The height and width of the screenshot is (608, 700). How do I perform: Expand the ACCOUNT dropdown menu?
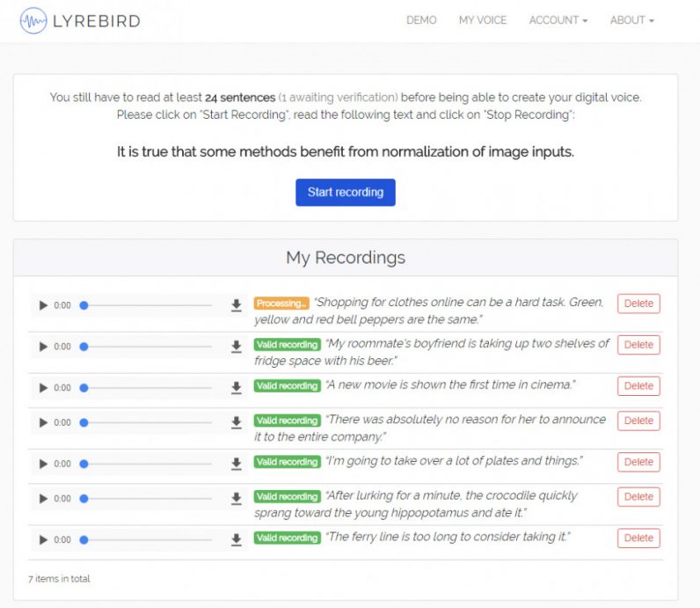click(558, 20)
